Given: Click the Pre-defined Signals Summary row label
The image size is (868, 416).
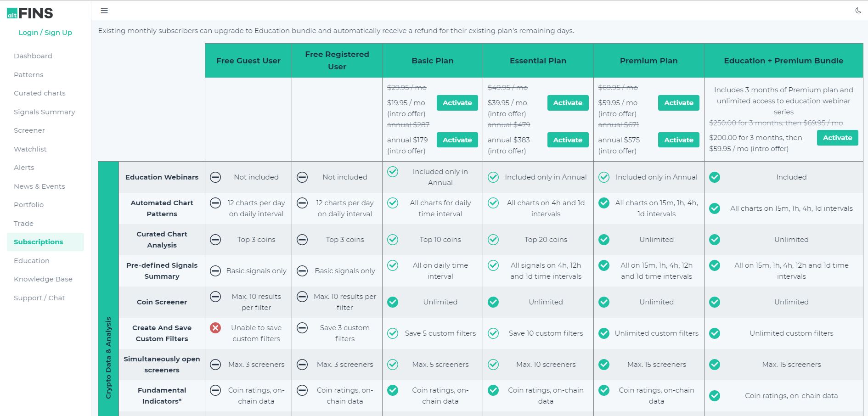Looking at the screenshot, I should pos(162,271).
